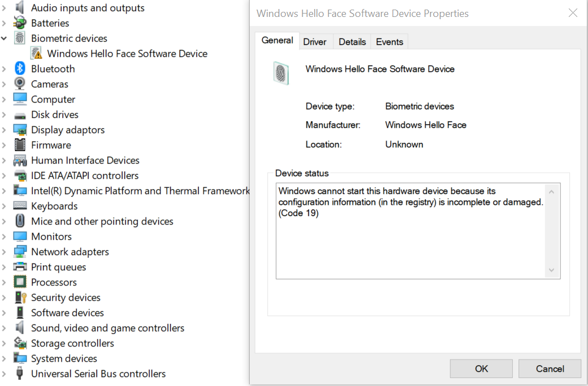Click the Audio inputs and outputs speaker icon

pos(20,7)
